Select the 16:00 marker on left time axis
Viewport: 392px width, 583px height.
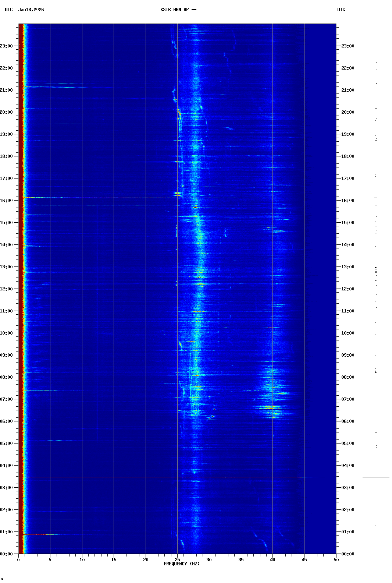click(7, 201)
